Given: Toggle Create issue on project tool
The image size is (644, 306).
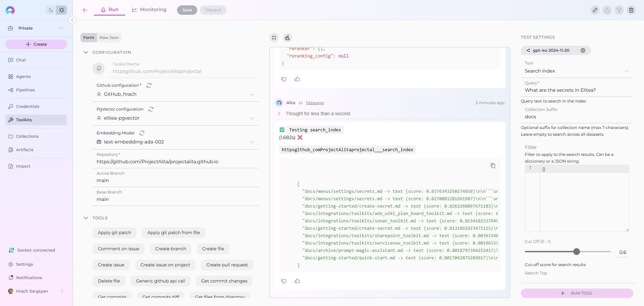Looking at the screenshot, I should point(165,265).
